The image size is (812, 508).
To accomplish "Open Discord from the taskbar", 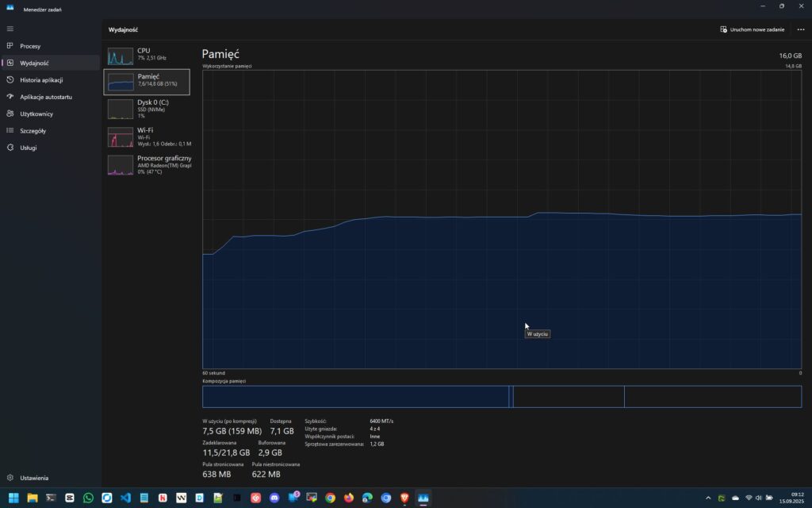I will [274, 498].
